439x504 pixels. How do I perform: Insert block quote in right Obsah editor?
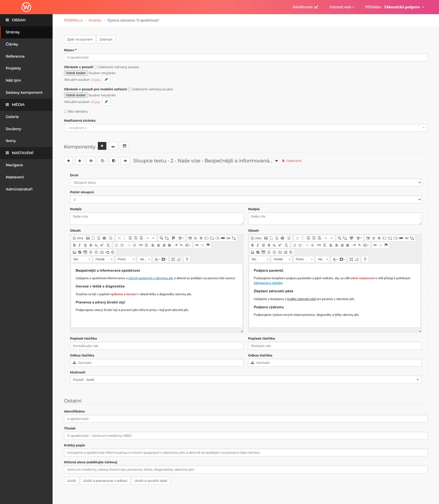click(x=319, y=245)
